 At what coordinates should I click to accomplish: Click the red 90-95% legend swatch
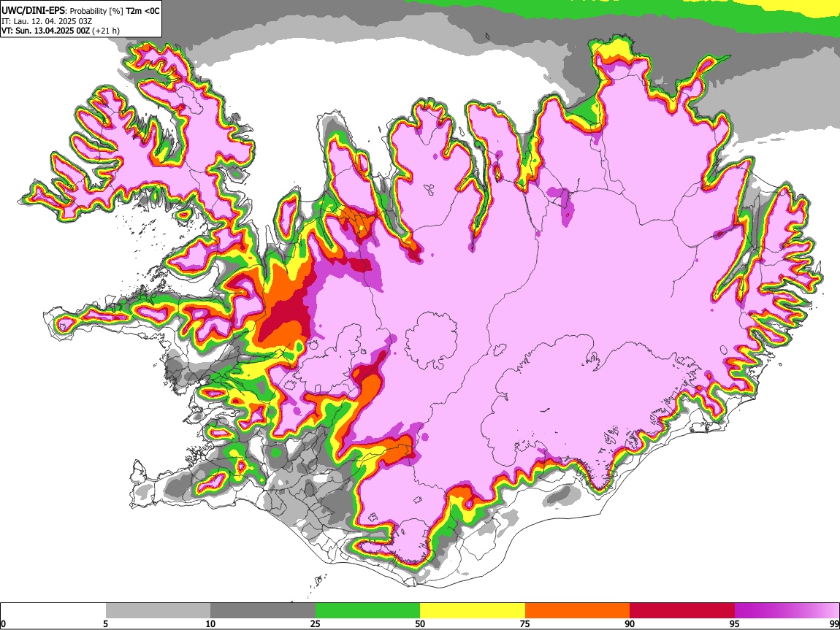[682, 610]
